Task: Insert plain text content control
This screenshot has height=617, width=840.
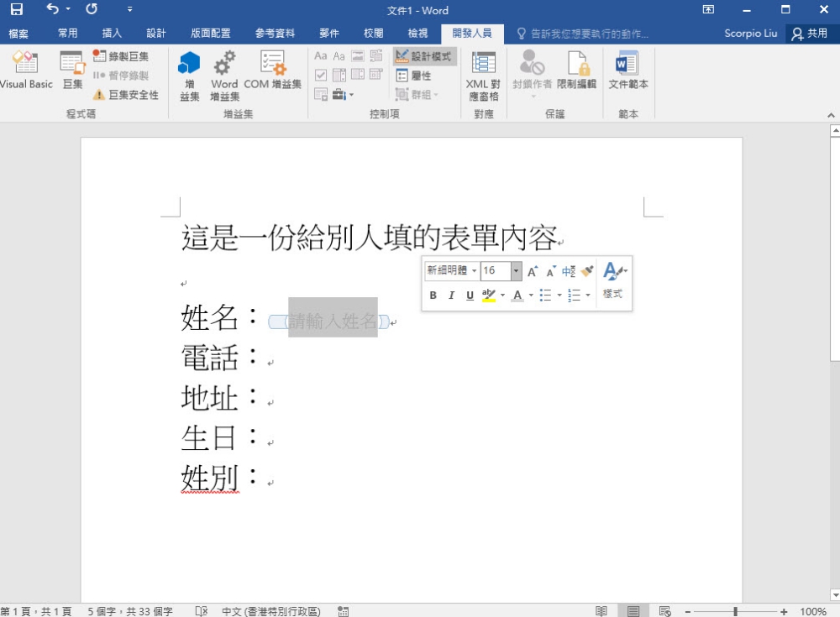Action: [x=339, y=56]
